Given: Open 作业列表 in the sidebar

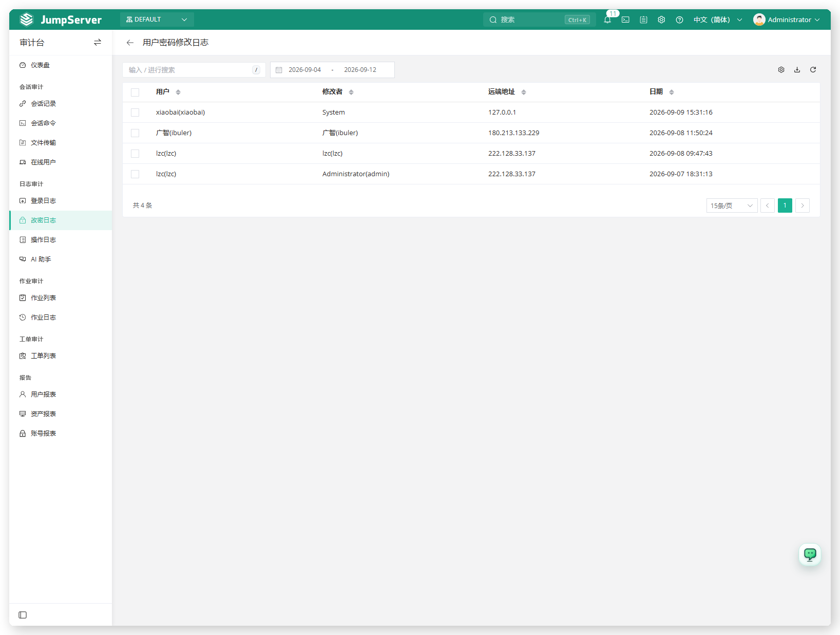Looking at the screenshot, I should 61,298.
